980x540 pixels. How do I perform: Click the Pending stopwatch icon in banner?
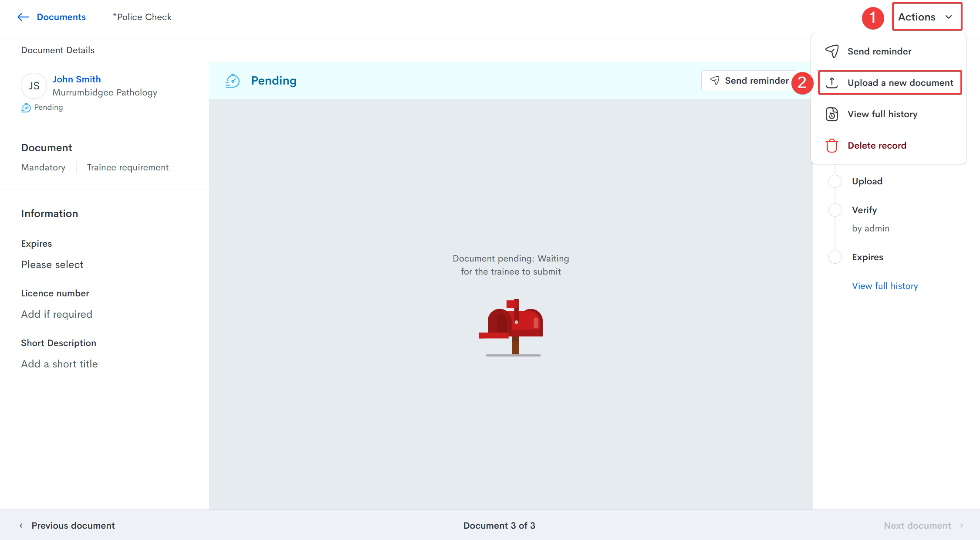(233, 81)
